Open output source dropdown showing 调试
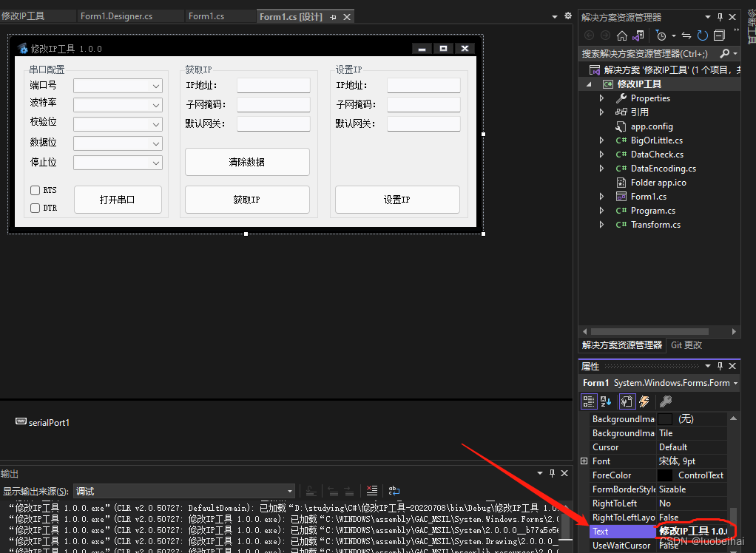The height and width of the screenshot is (553, 756). (183, 492)
